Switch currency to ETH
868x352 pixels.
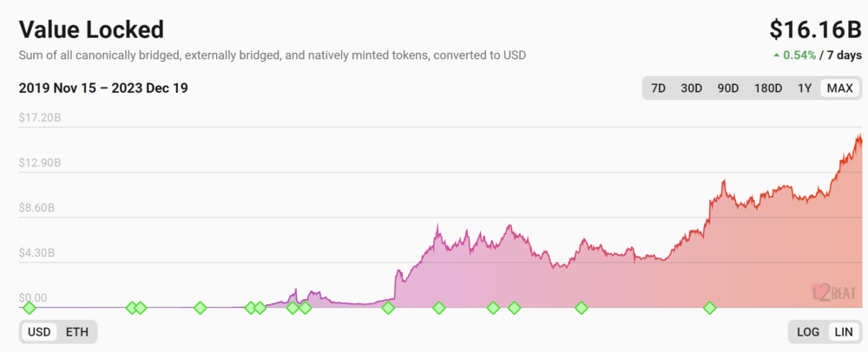(x=77, y=332)
